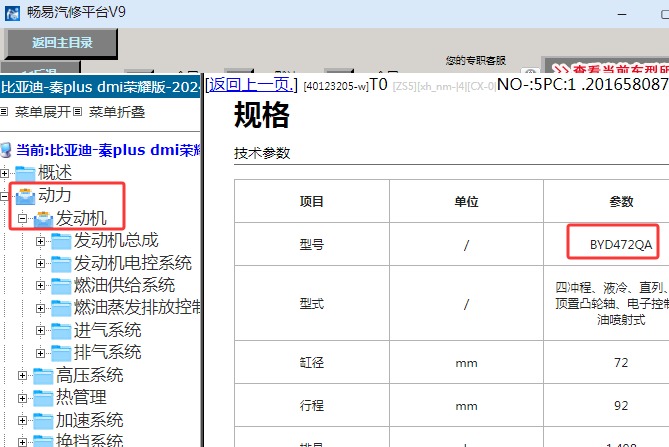This screenshot has height=447, width=669.
Task: Collapse the 动力 tree node
Action: pyautogui.click(x=4, y=196)
